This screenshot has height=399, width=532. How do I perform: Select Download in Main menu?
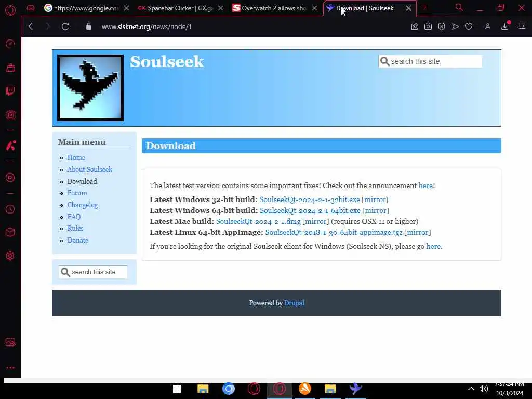(82, 181)
